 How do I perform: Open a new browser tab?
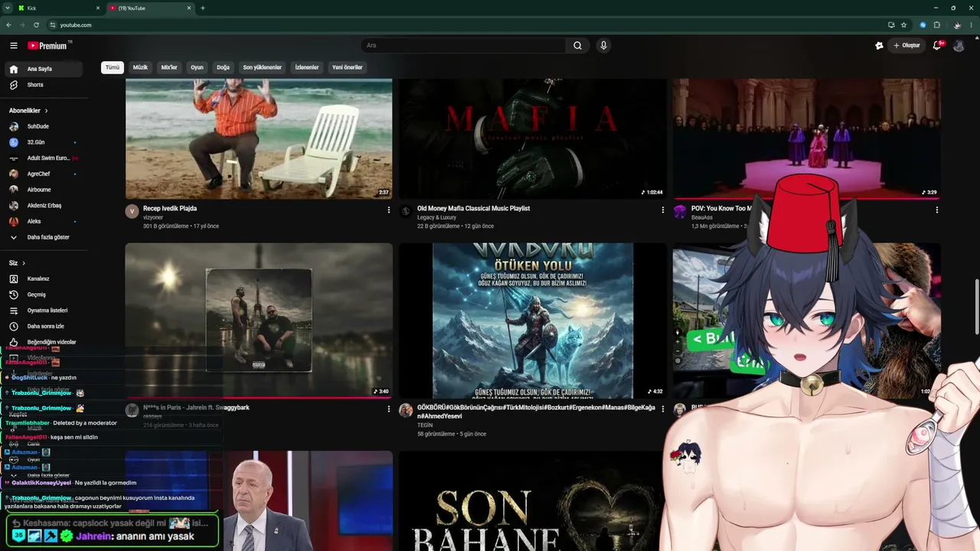coord(203,8)
